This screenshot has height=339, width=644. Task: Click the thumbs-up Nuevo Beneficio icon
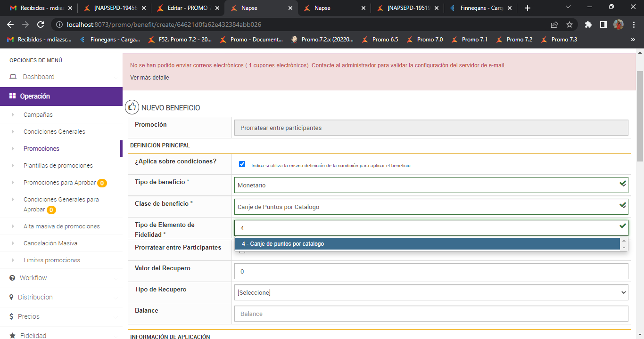(x=132, y=107)
